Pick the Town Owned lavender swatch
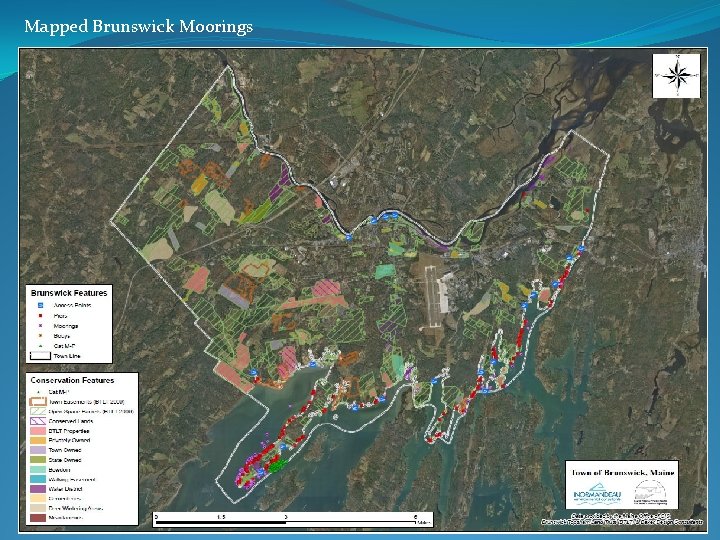Image resolution: width=720 pixels, height=540 pixels. (x=38, y=450)
